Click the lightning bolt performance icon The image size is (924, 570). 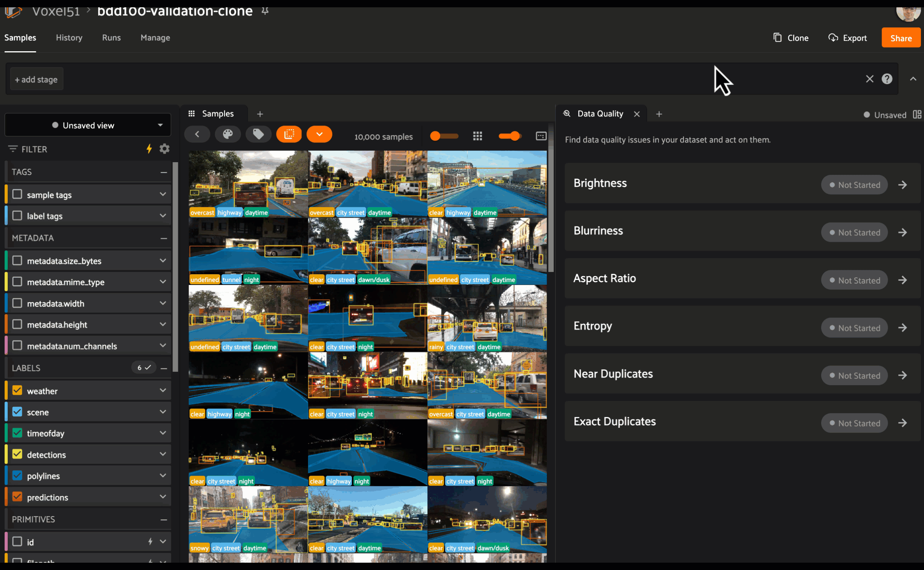point(149,149)
